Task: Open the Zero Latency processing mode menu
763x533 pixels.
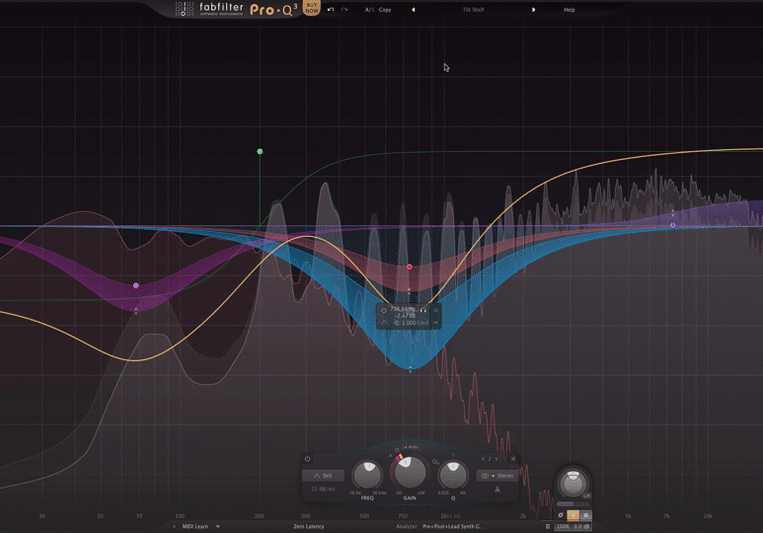Action: 309,526
